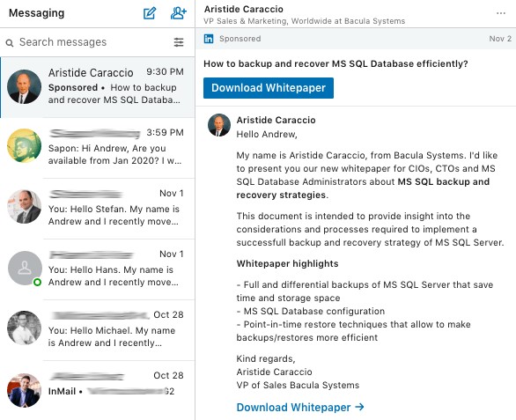The image size is (516, 420).
Task: Click Aristide Caraccio name in conversation header
Action: click(x=244, y=9)
